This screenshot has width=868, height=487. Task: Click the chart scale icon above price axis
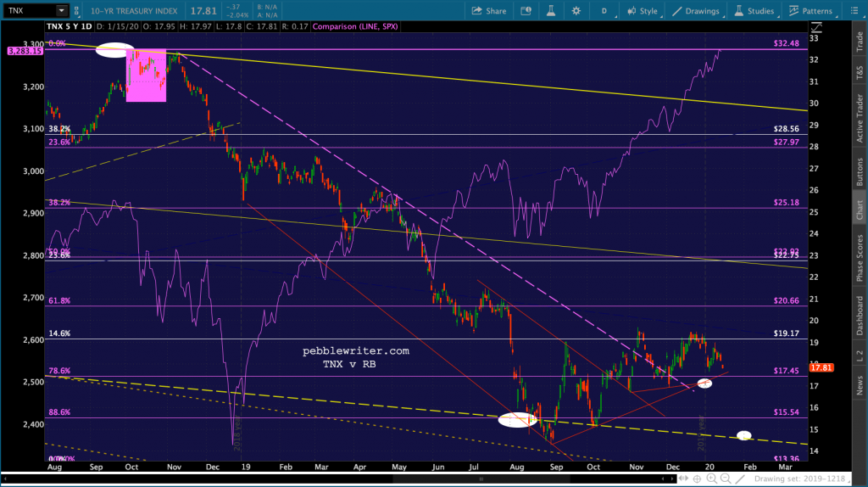tap(816, 26)
